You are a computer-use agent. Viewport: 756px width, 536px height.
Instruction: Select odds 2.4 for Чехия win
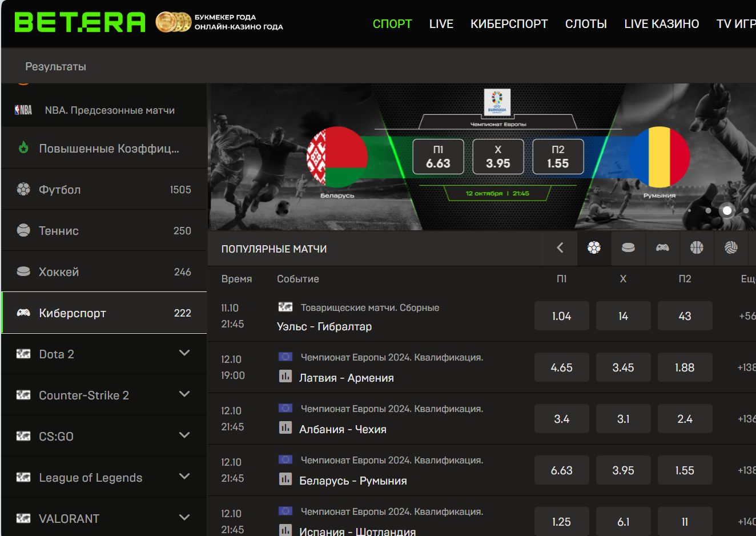coord(685,419)
